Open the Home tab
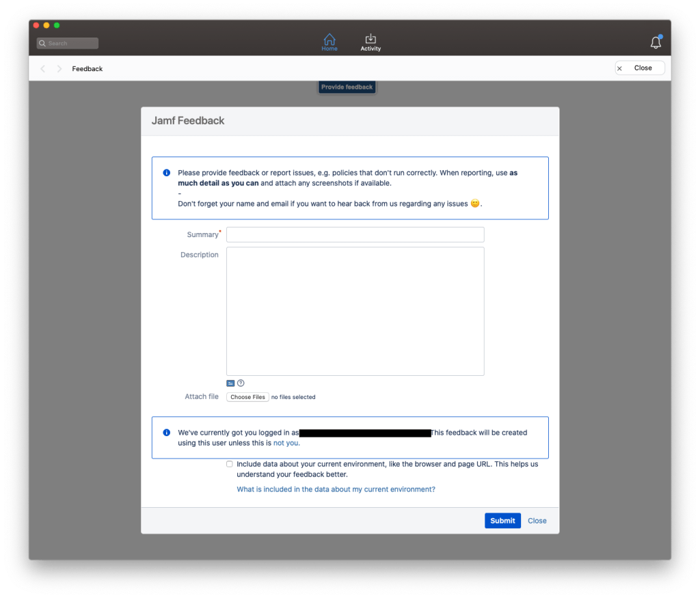700x598 pixels. (329, 42)
